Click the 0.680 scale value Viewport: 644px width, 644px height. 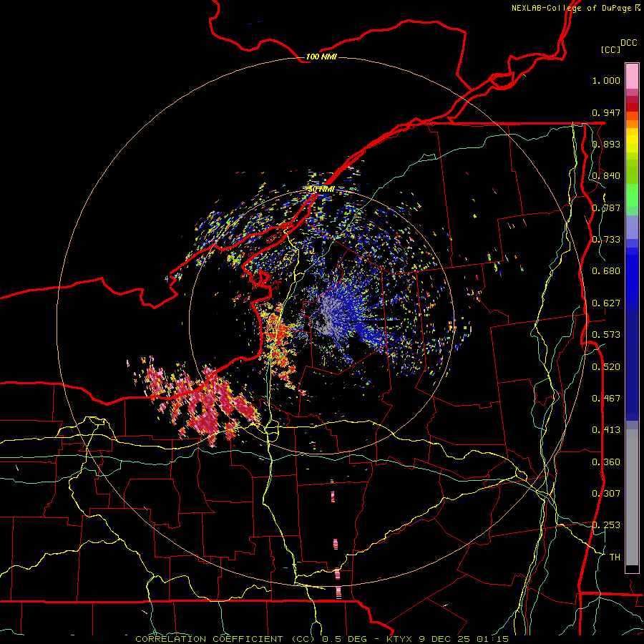pyautogui.click(x=606, y=271)
